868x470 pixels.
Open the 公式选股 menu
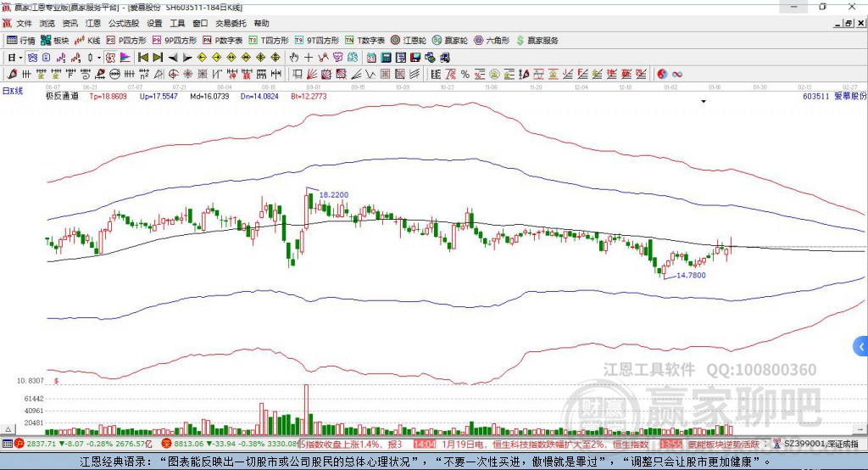124,23
